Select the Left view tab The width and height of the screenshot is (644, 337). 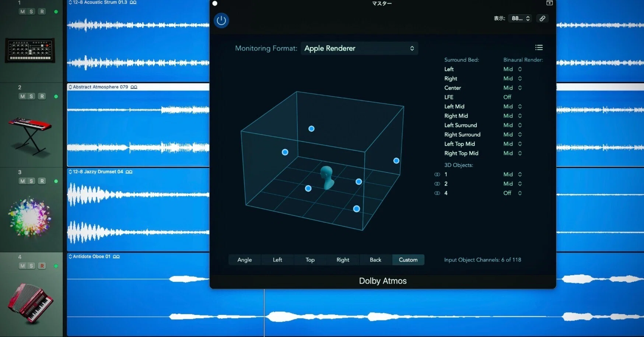pos(277,260)
